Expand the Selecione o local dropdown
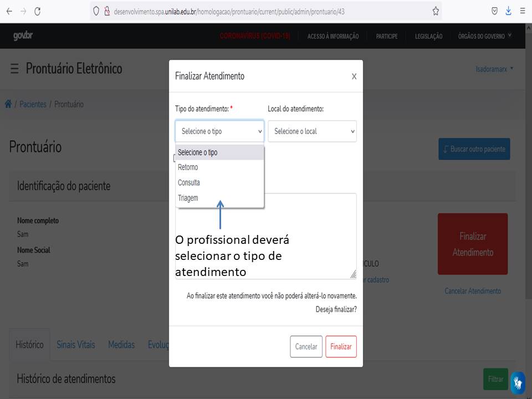532x399 pixels. pos(312,131)
